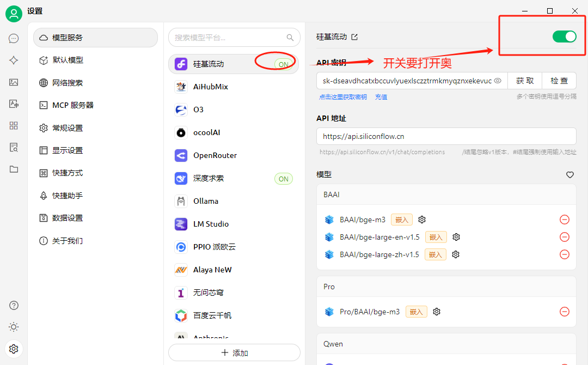Open settings gear for BAAI/bge-large-en-v1.5
Viewport: 588px width, 365px height.
pos(456,237)
